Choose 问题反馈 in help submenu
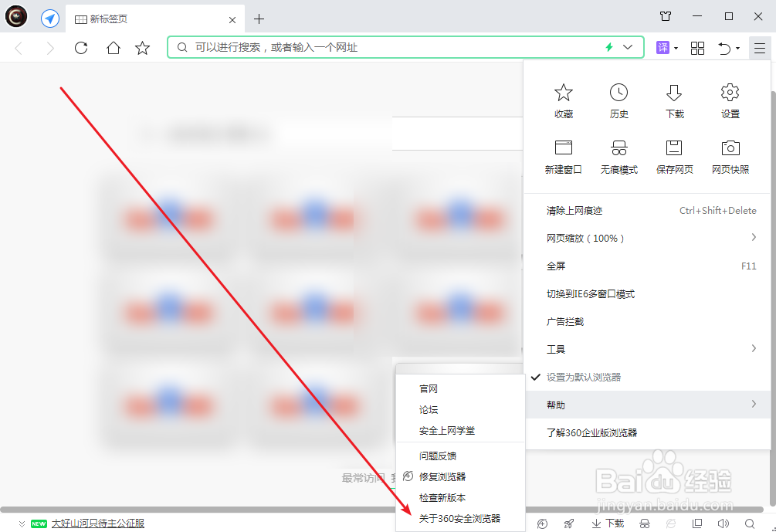 460,456
